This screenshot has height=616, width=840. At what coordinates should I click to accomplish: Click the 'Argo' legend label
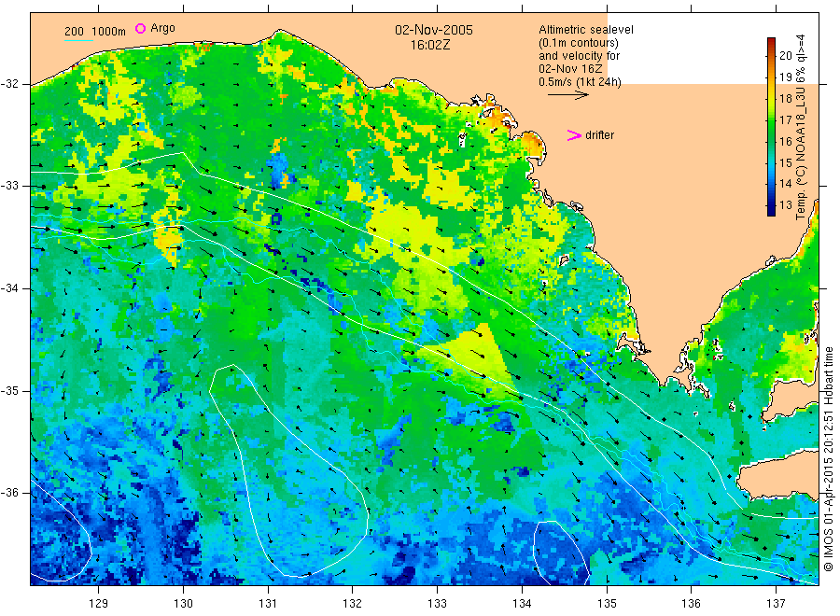point(162,28)
